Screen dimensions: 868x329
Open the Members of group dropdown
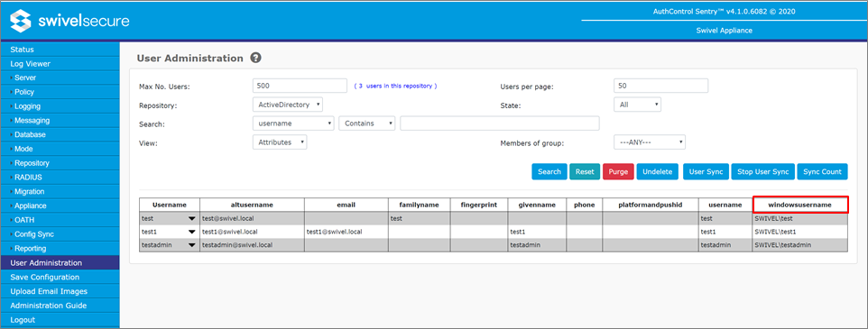[650, 142]
